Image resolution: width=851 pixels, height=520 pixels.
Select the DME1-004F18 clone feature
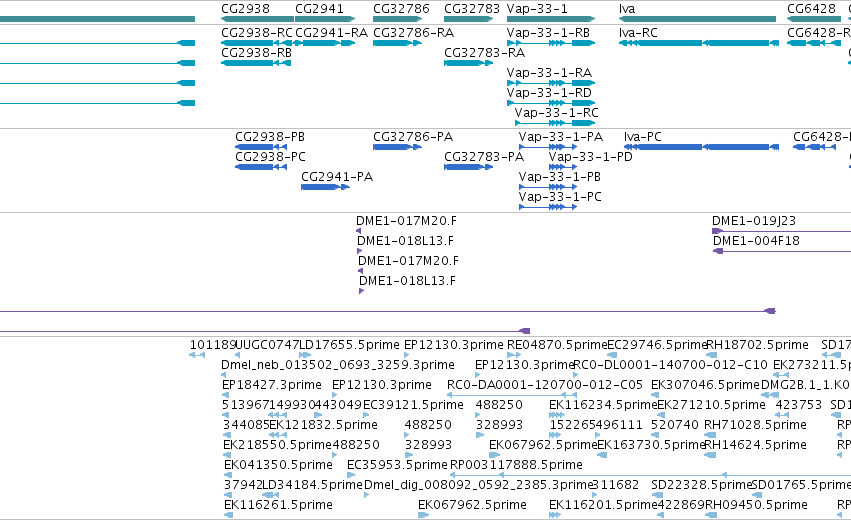coord(782,251)
